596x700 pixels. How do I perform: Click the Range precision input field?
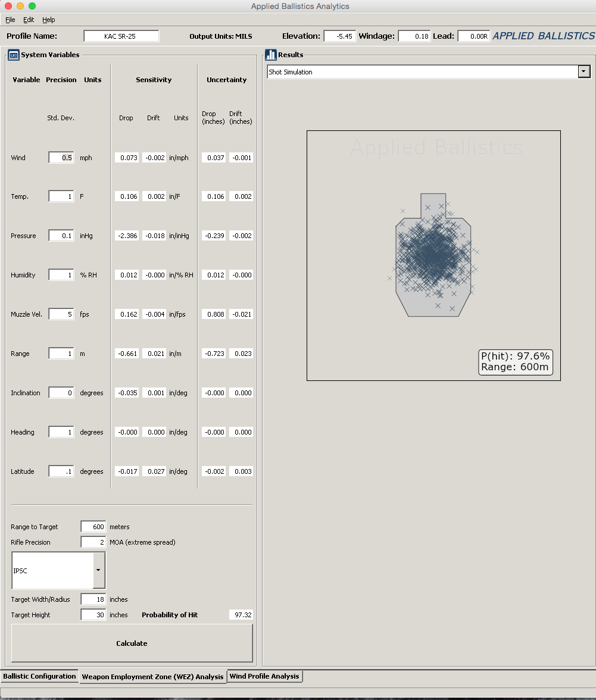pyautogui.click(x=61, y=354)
